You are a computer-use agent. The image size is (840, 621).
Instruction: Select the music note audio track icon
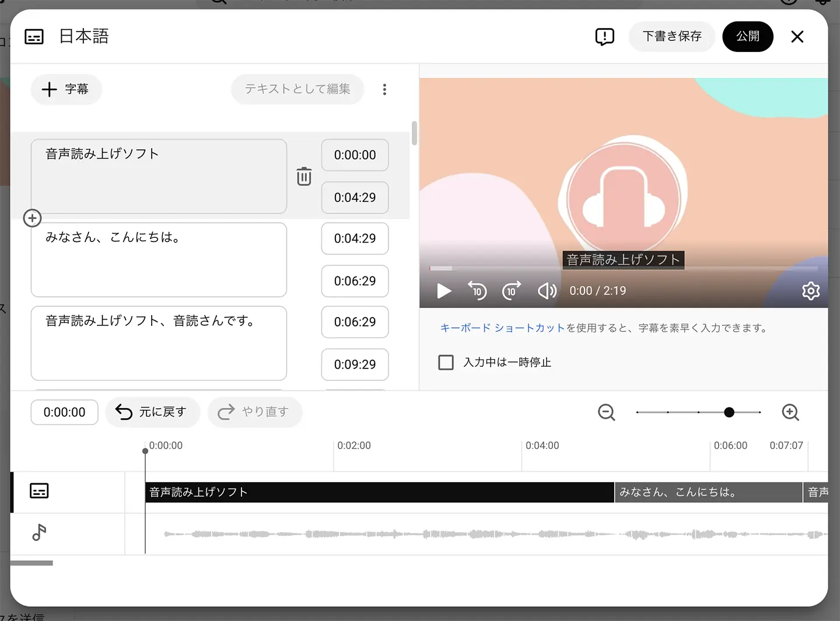[39, 534]
